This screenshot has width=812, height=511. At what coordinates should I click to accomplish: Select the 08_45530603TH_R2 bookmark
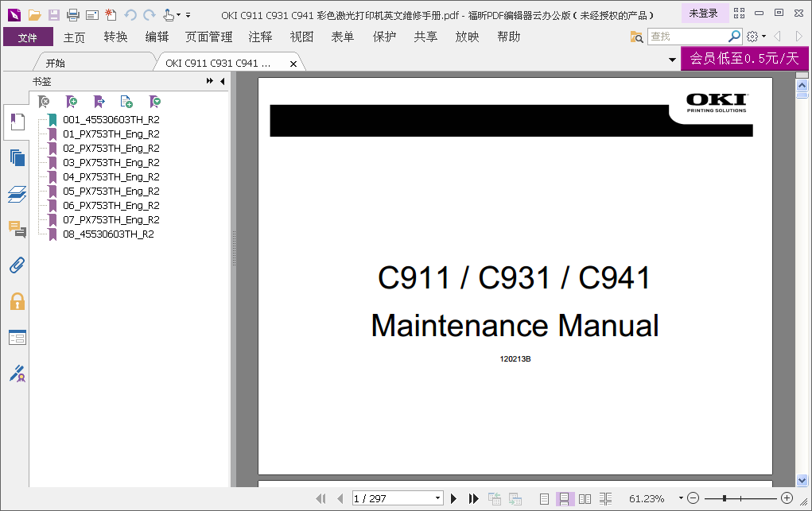click(x=108, y=234)
